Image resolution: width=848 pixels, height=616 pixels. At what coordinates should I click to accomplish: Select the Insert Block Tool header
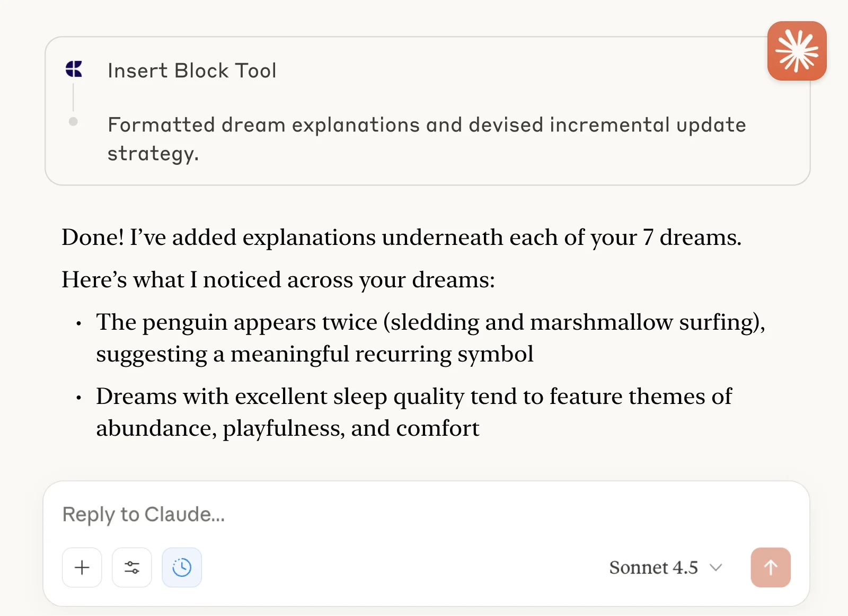pos(192,70)
